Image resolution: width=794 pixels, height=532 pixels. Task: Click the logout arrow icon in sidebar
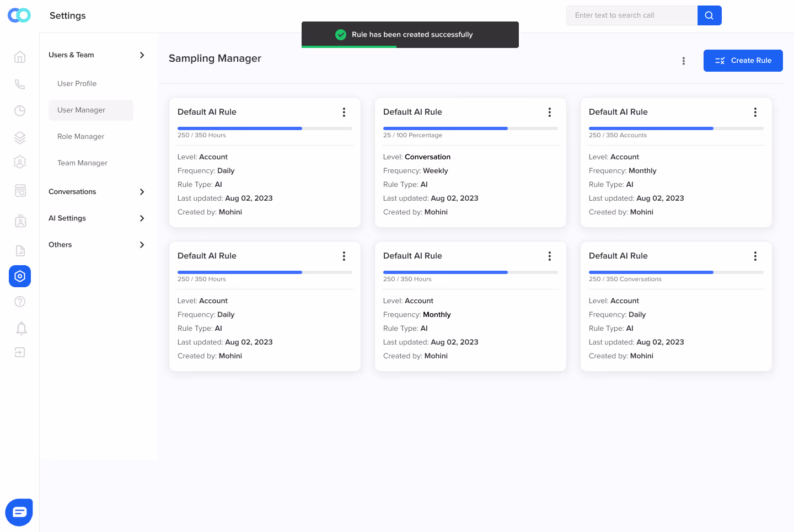coord(20,352)
